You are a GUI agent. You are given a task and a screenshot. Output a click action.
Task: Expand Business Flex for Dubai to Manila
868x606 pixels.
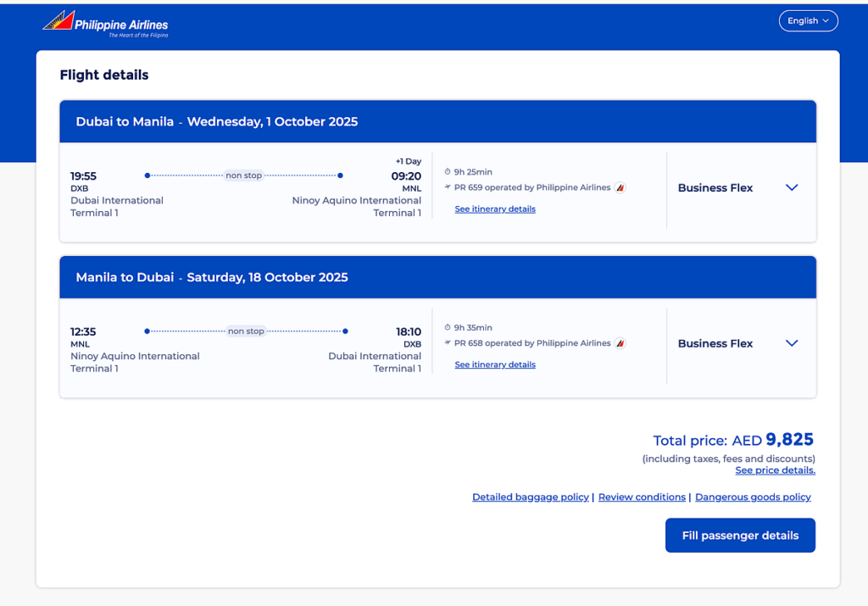tap(792, 188)
